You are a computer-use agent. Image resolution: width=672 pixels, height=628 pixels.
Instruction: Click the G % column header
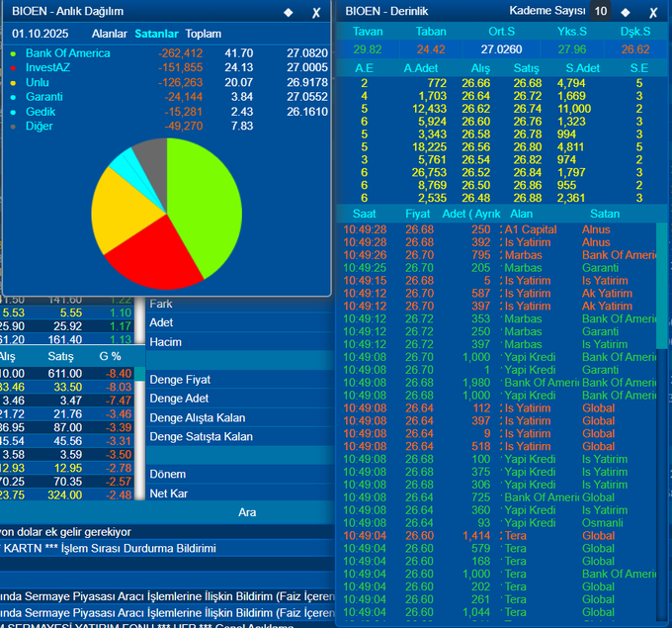(110, 356)
